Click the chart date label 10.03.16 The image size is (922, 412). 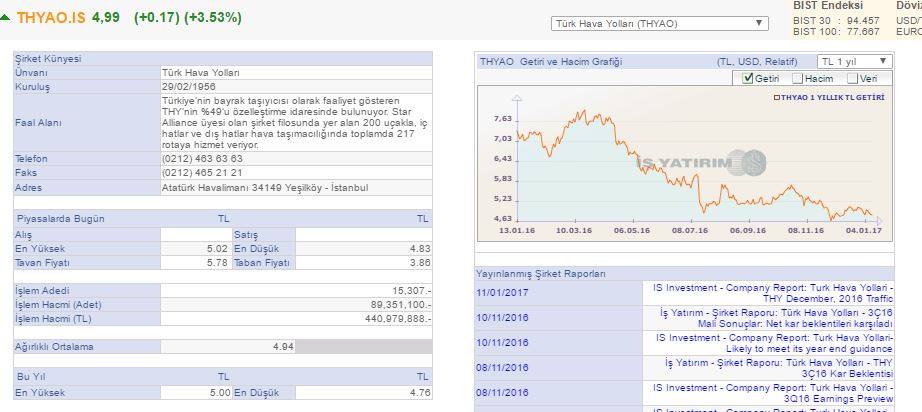(574, 230)
